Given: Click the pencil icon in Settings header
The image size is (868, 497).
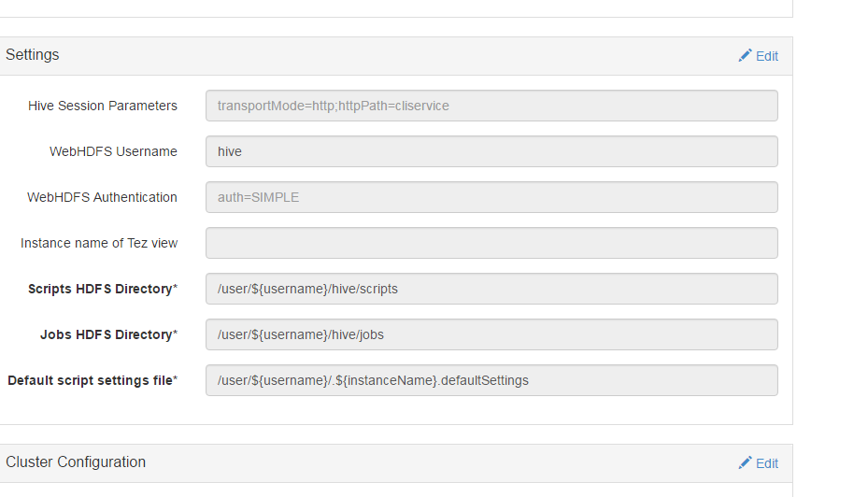Looking at the screenshot, I should pyautogui.click(x=745, y=56).
